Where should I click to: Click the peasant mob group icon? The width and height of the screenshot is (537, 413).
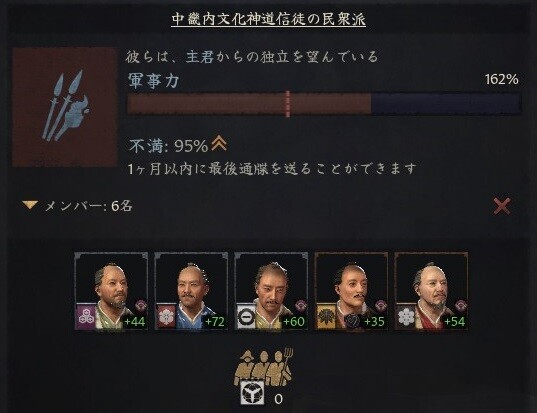(263, 367)
